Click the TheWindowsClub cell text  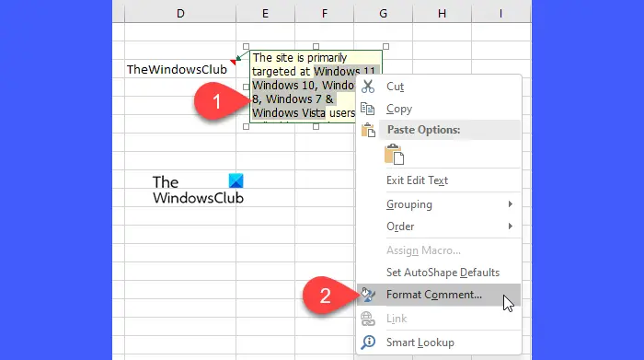tap(177, 69)
